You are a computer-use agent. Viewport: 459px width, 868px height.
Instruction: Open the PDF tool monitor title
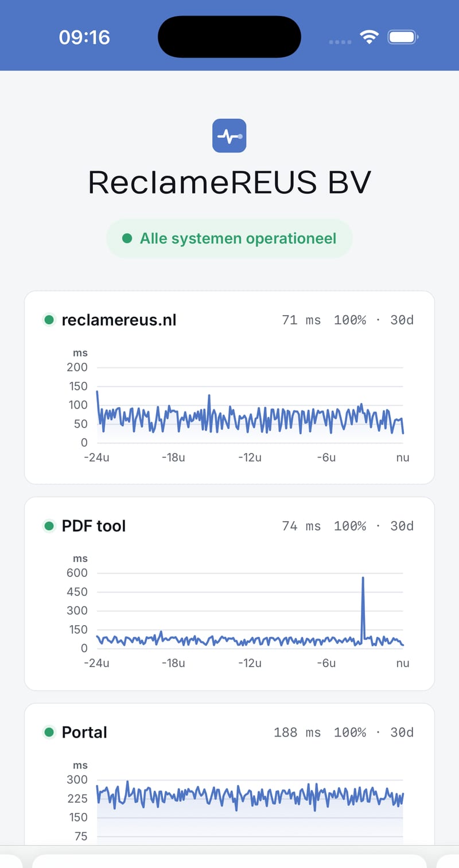pos(94,526)
